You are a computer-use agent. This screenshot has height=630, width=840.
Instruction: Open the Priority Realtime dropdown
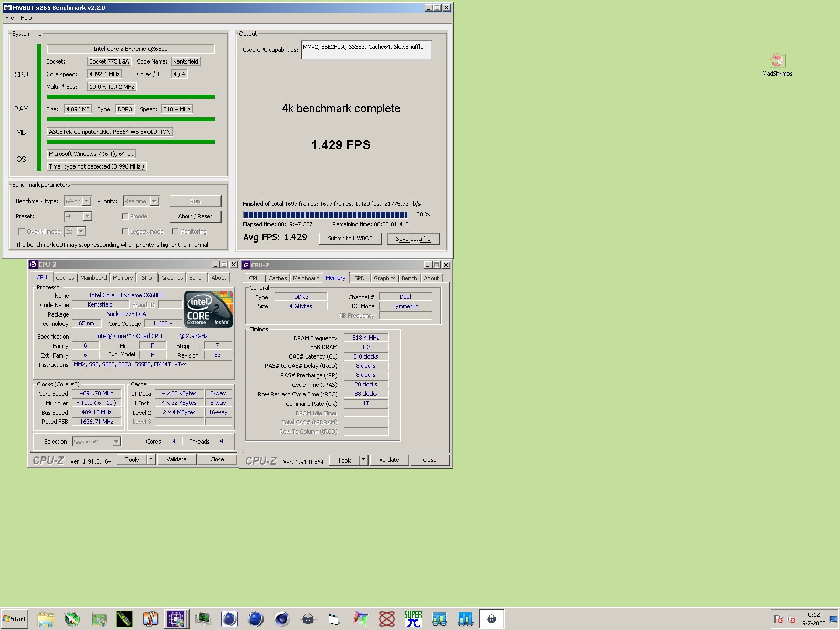click(141, 201)
